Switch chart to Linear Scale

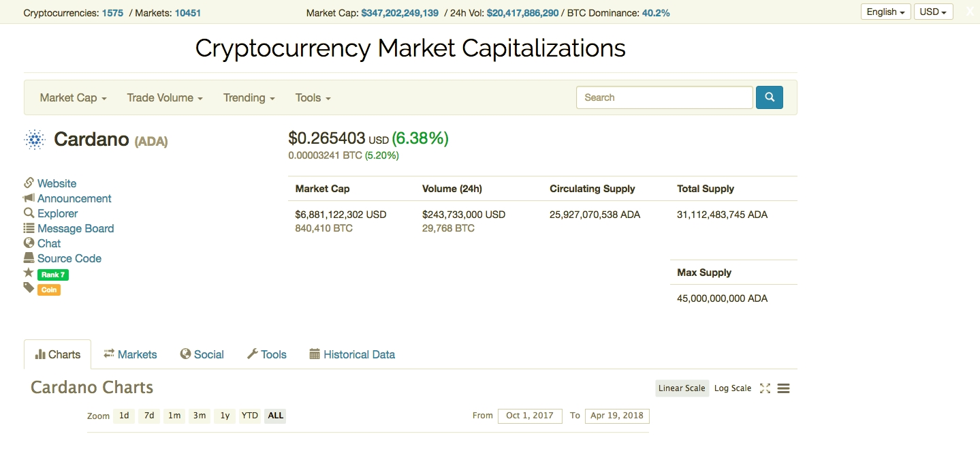[x=682, y=388]
